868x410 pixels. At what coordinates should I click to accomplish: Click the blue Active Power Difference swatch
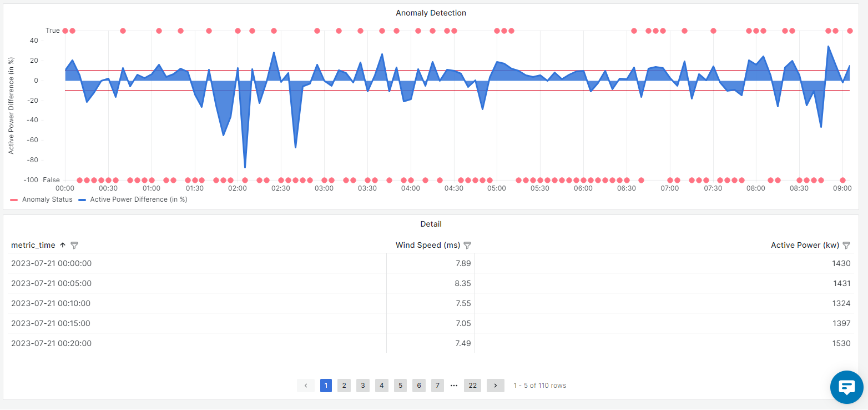click(83, 199)
